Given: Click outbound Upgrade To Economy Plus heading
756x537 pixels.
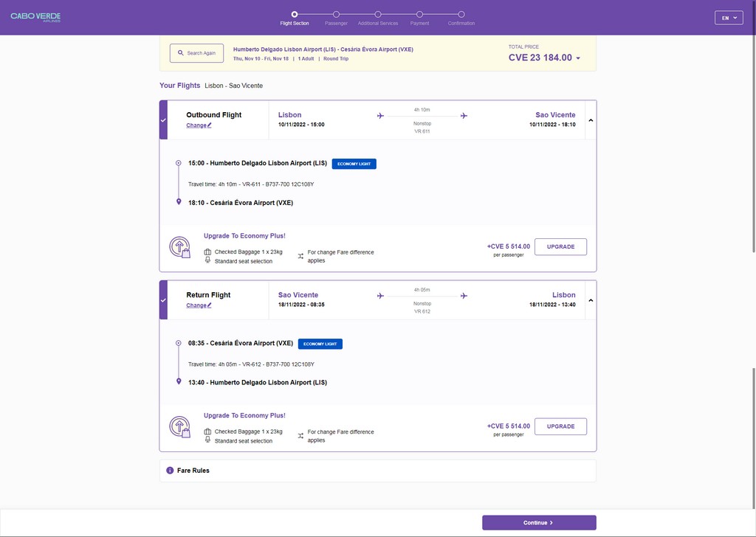Looking at the screenshot, I should coord(244,235).
